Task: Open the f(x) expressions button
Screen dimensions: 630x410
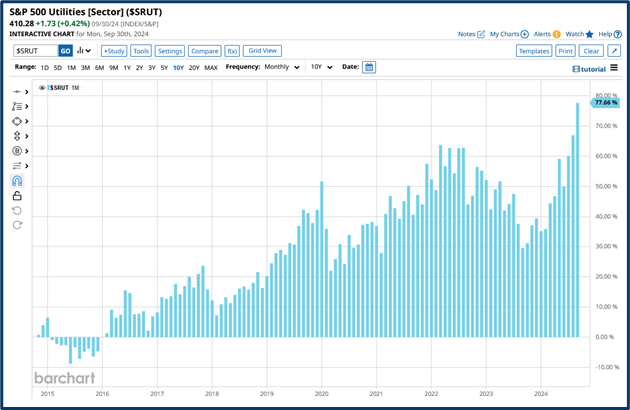Action: 232,50
